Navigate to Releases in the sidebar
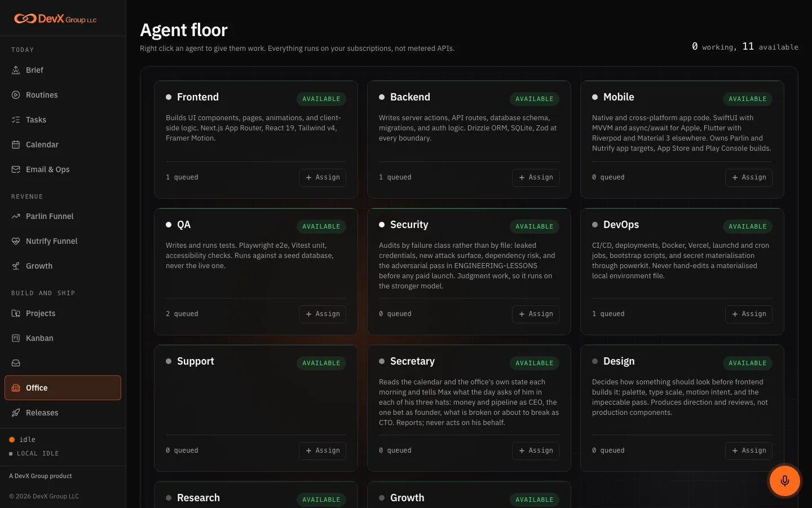 (63, 413)
